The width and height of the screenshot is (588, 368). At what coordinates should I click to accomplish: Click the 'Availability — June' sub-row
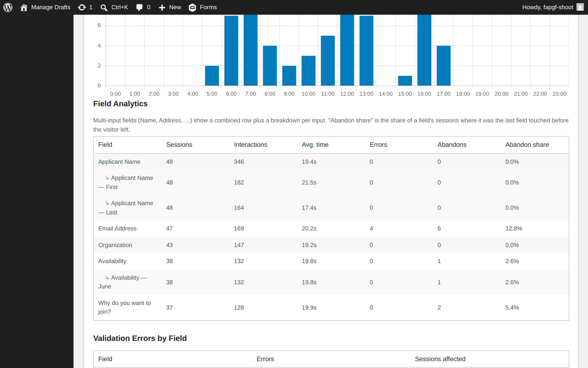click(331, 282)
